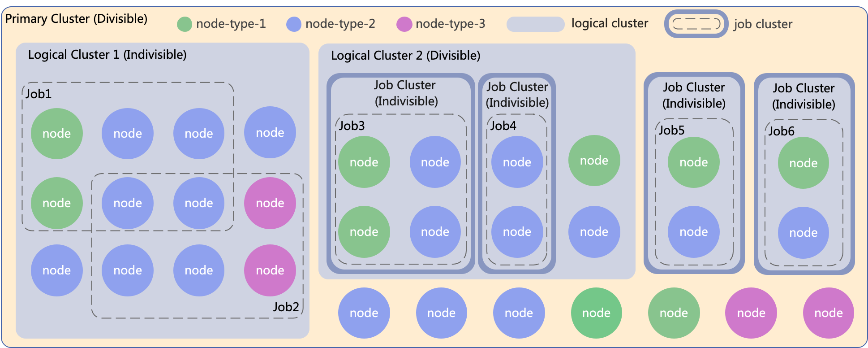Image resolution: width=868 pixels, height=348 pixels.
Task: Select the upper blue node in Job3
Action: (435, 162)
